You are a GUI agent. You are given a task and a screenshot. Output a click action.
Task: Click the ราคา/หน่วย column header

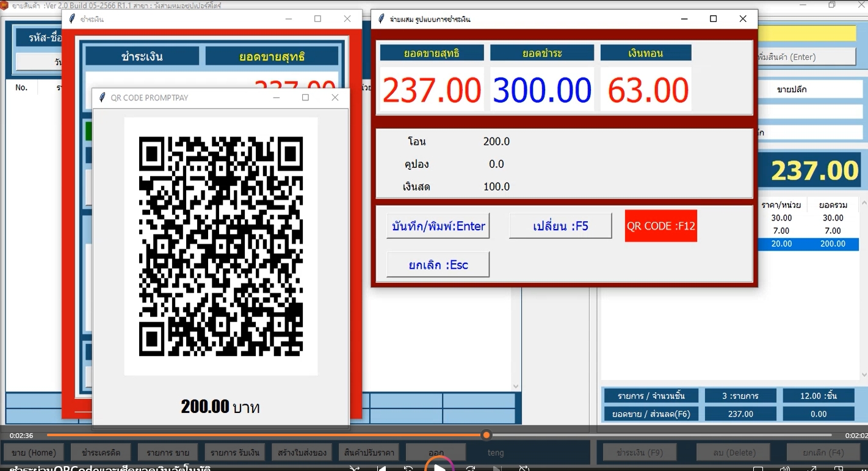pos(781,205)
